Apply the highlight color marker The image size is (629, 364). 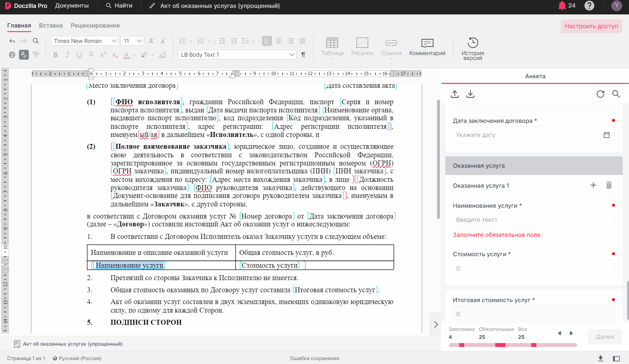point(144,55)
